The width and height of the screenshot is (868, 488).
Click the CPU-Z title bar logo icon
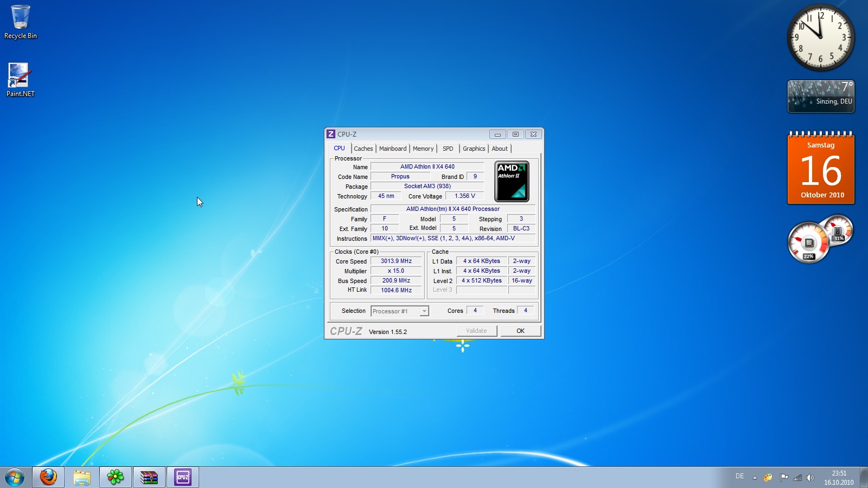pos(331,134)
